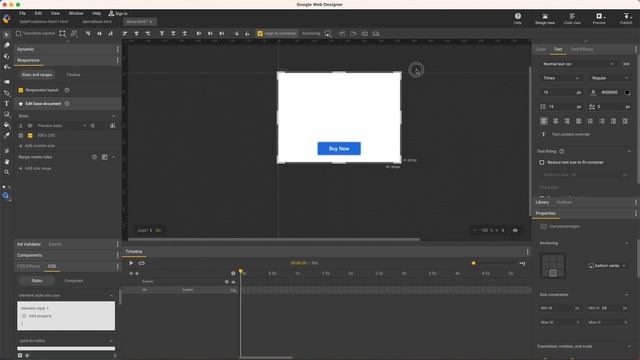Open the File menu

pyautogui.click(x=22, y=13)
